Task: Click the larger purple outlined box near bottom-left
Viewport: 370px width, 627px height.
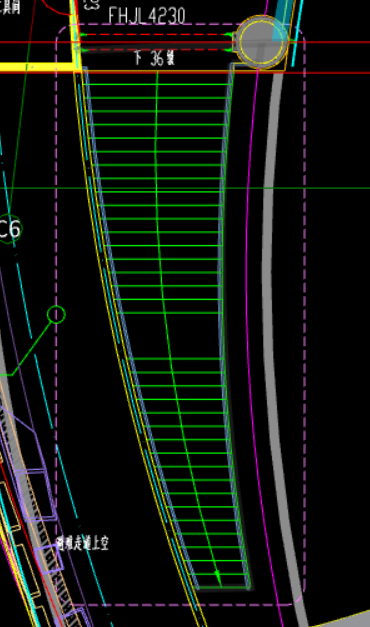Action: [x=35, y=495]
